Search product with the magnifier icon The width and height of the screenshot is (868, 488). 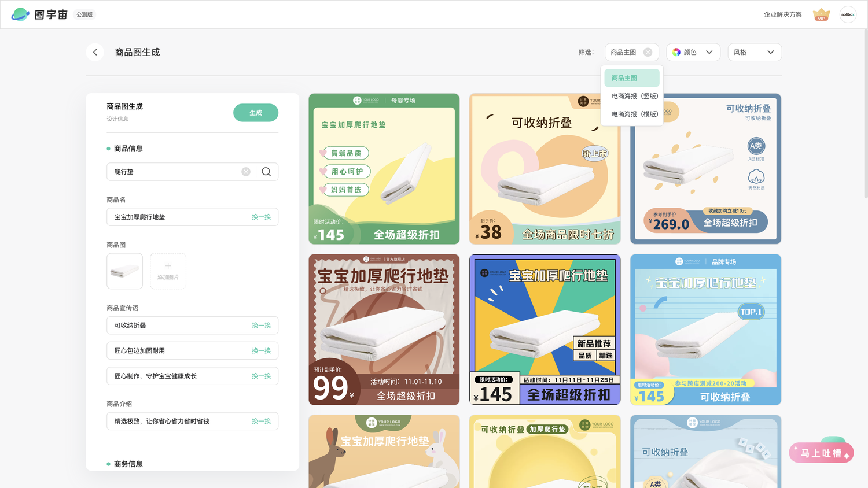pos(266,172)
